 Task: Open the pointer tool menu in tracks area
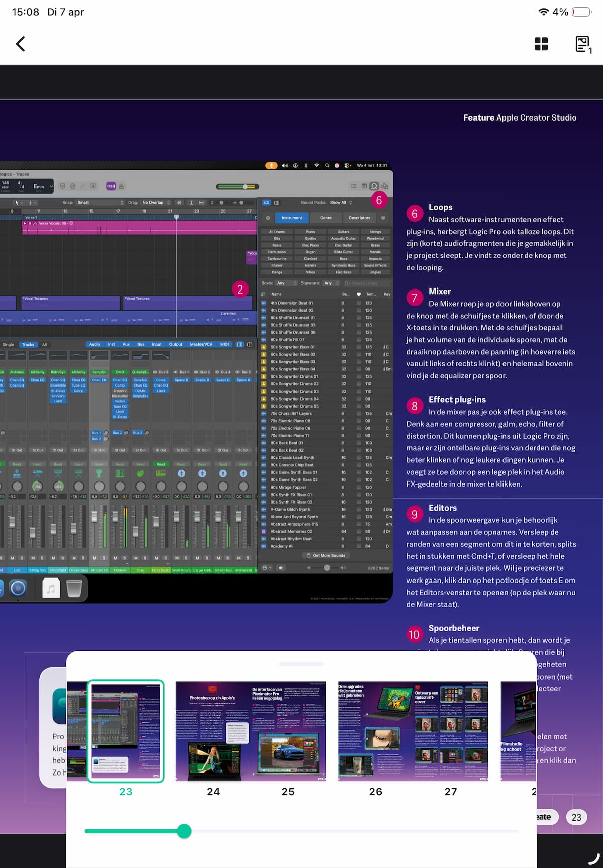tap(19, 202)
